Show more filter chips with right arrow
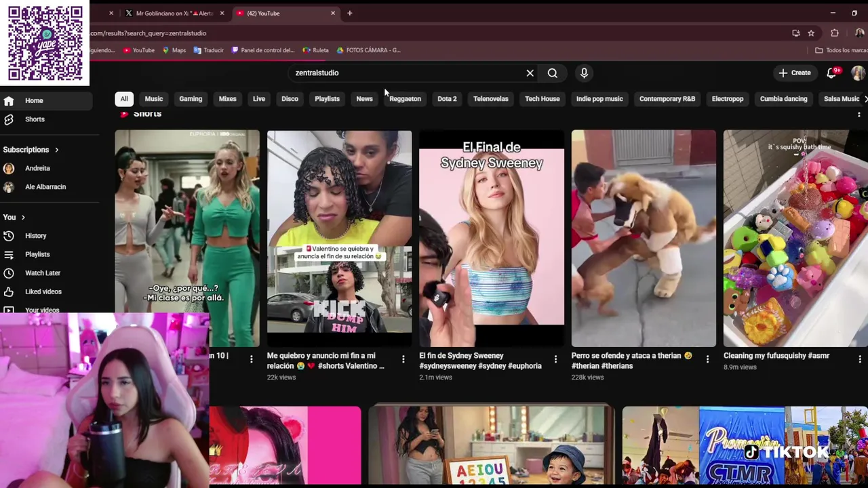868x488 pixels. pyautogui.click(x=865, y=99)
